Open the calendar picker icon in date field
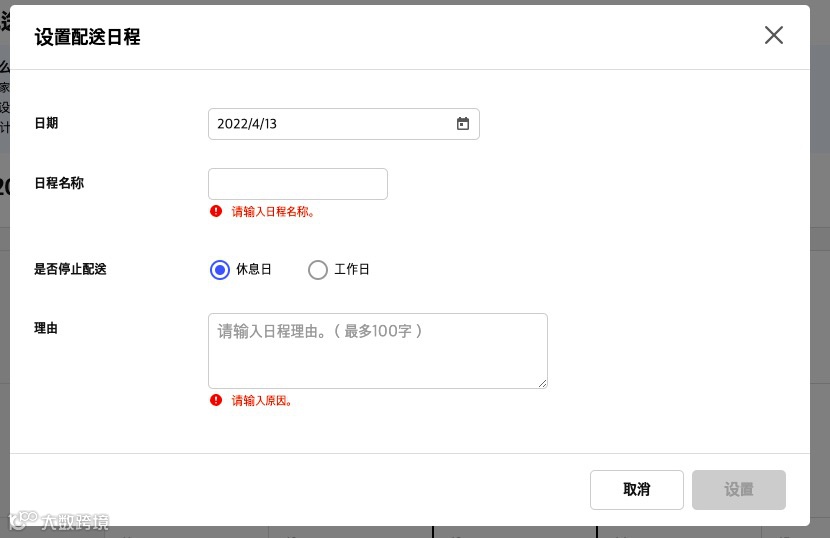The width and height of the screenshot is (830, 538). pyautogui.click(x=463, y=123)
